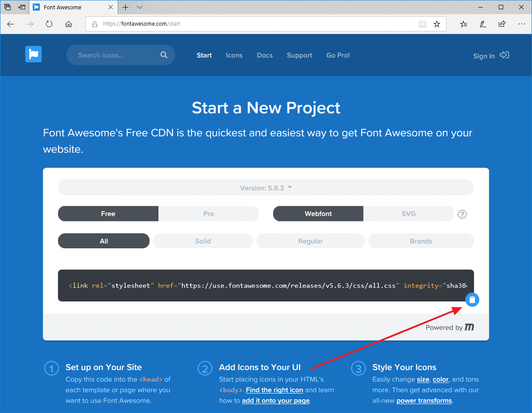Image resolution: width=532 pixels, height=413 pixels.
Task: Open the help question mark icon
Action: pyautogui.click(x=462, y=214)
